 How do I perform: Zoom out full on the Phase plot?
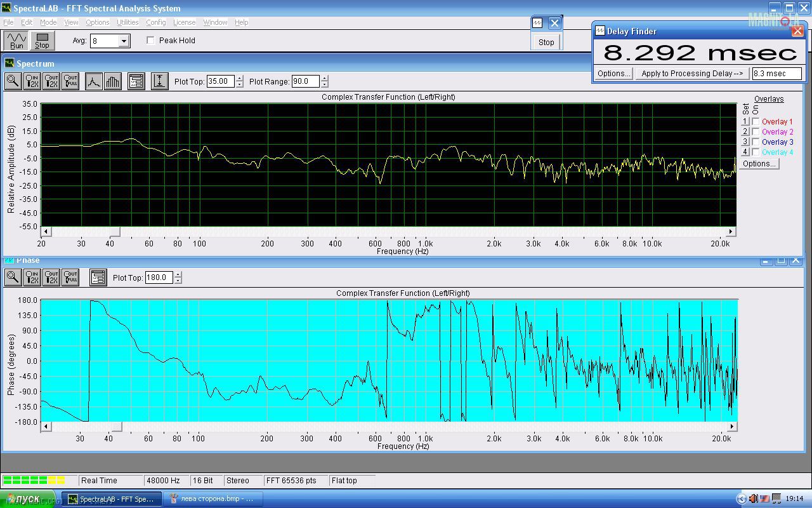(x=70, y=277)
